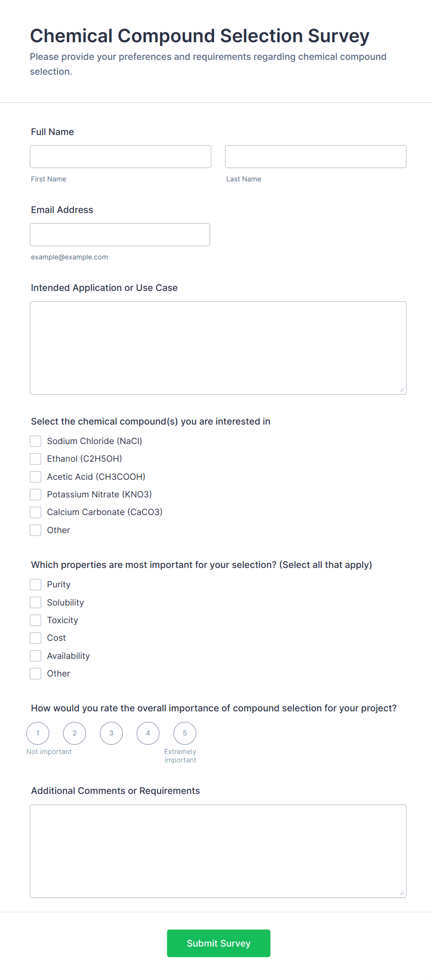The width and height of the screenshot is (432, 980).
Task: Rate importance as 1, Not important
Action: tap(38, 733)
